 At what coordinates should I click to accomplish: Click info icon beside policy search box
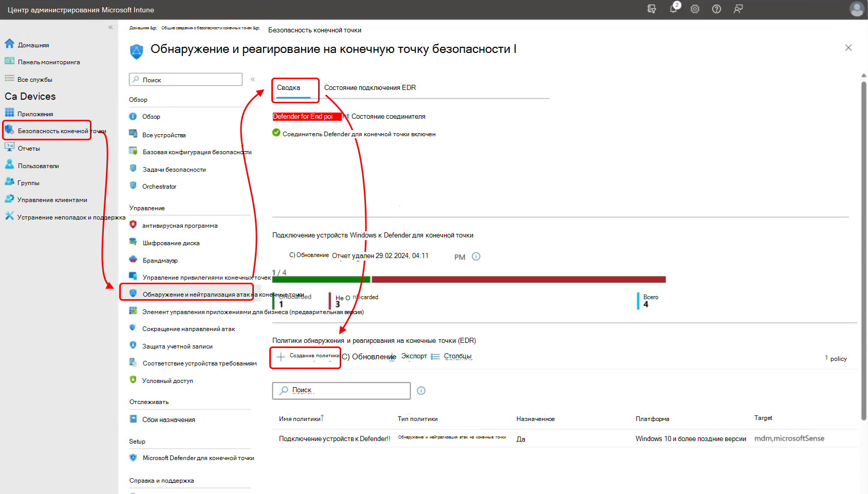tap(421, 391)
